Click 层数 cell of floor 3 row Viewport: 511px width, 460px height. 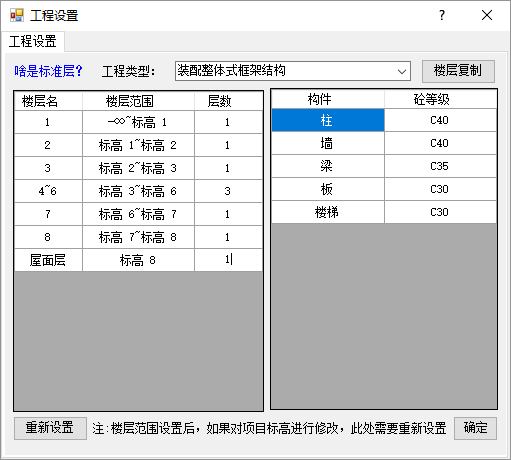[229, 168]
